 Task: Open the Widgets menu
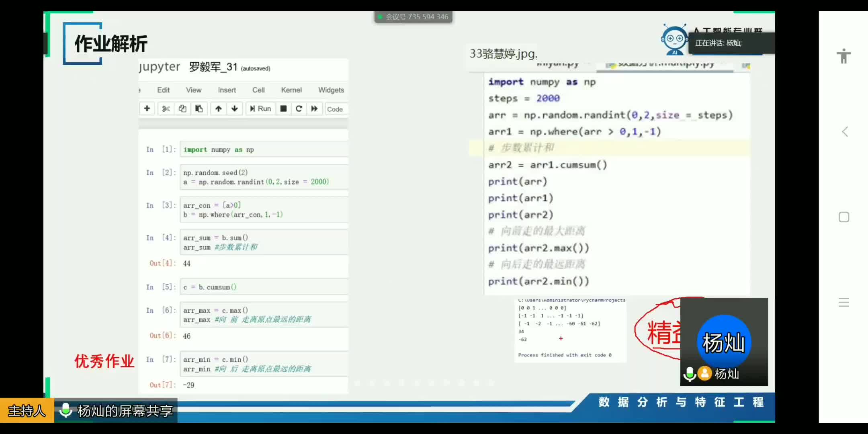pos(331,90)
